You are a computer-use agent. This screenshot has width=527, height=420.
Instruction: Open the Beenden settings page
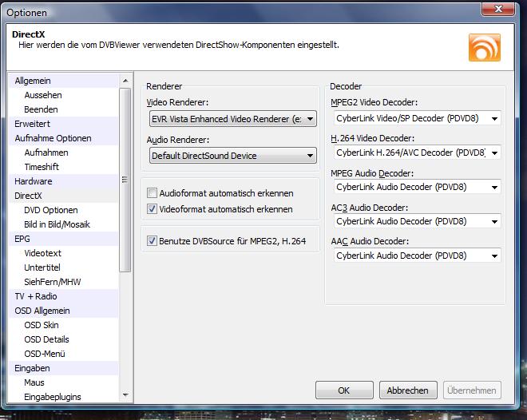coord(41,109)
